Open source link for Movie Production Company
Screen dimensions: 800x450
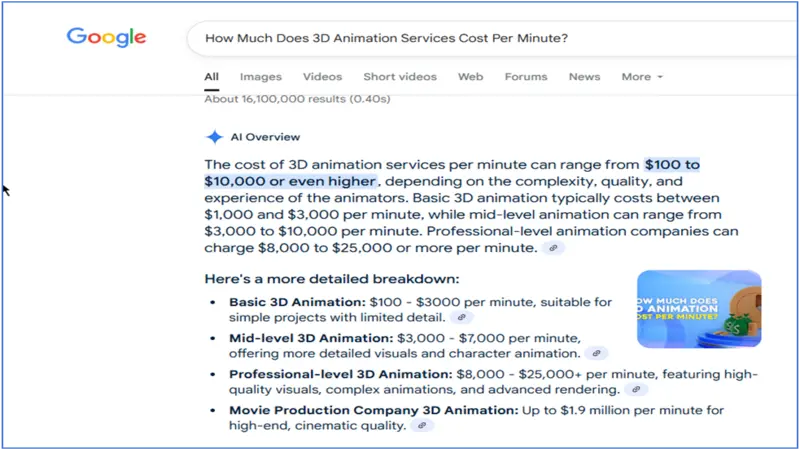tap(422, 425)
